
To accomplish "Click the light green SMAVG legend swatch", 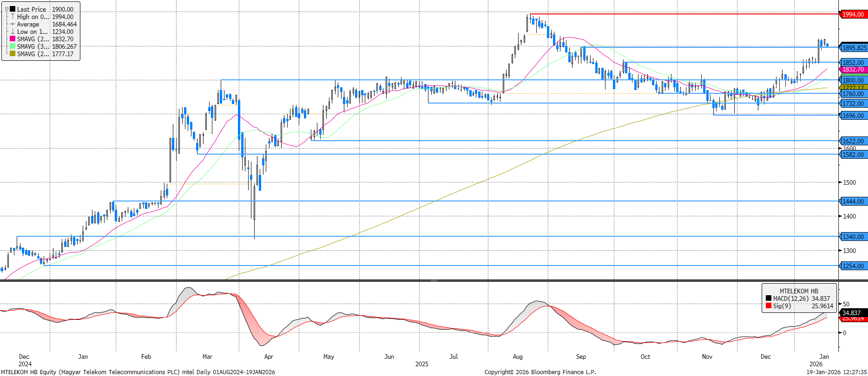I will pyautogui.click(x=13, y=46).
